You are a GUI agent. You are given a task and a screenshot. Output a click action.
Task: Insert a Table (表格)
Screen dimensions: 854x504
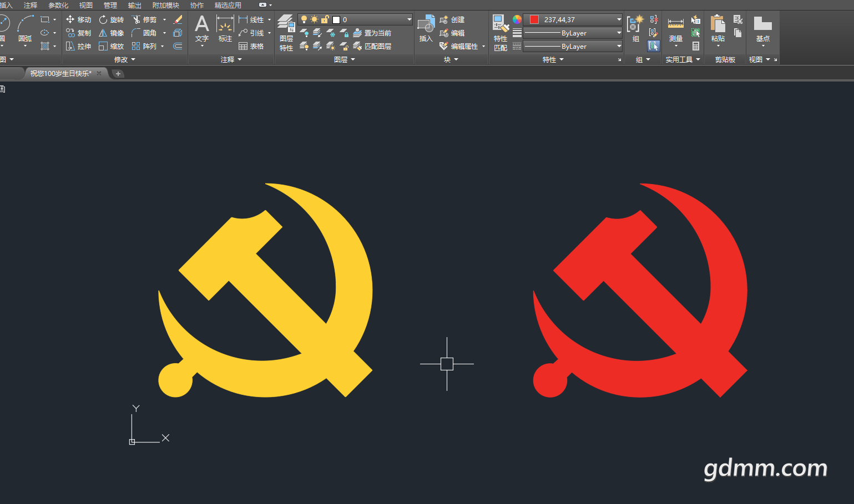(x=251, y=46)
